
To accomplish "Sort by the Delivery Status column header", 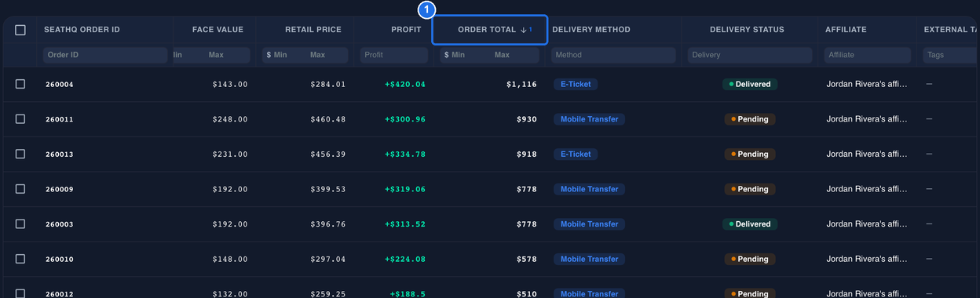I will pos(747,30).
